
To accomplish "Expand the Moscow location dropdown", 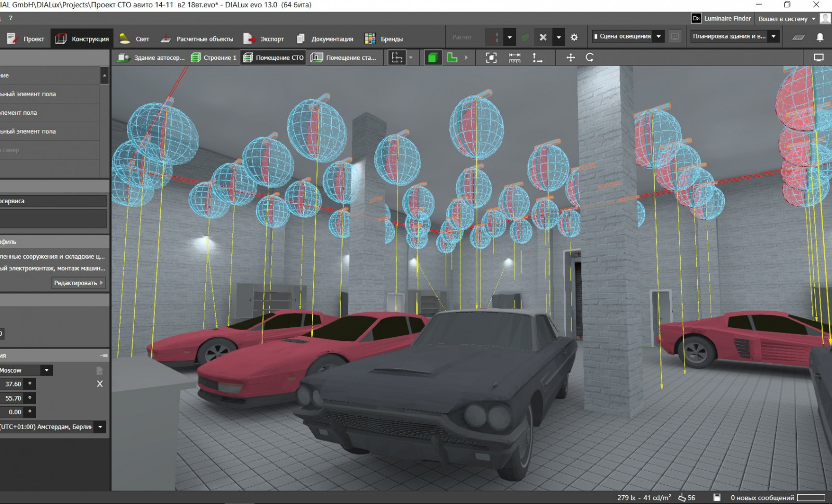I will pyautogui.click(x=47, y=370).
